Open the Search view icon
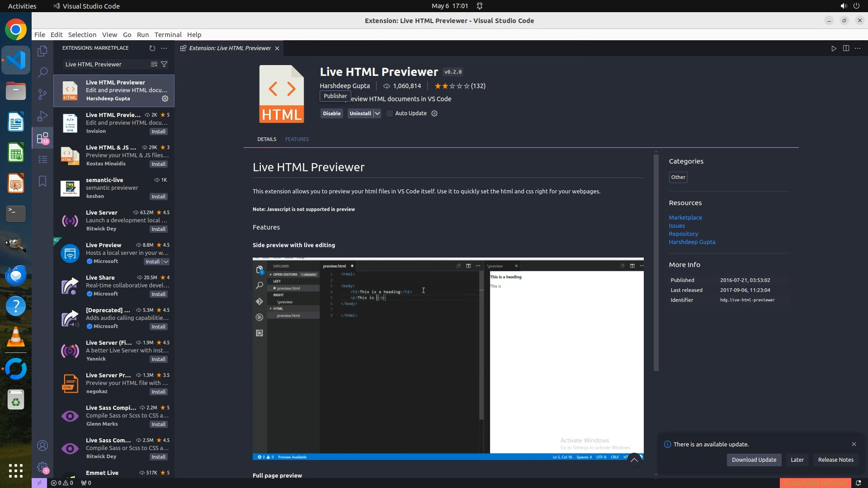This screenshot has height=488, width=868. click(42, 72)
